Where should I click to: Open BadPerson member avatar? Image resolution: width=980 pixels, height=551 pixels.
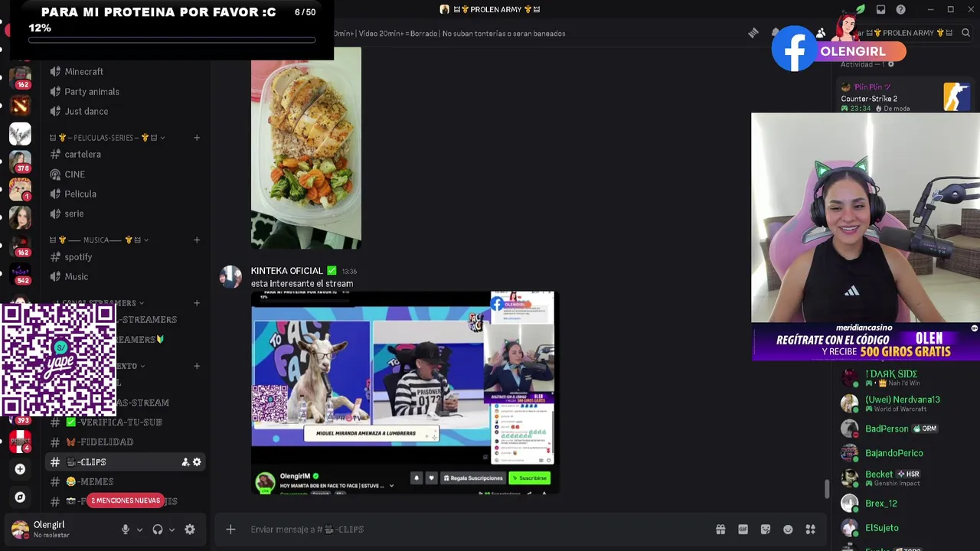tap(849, 429)
